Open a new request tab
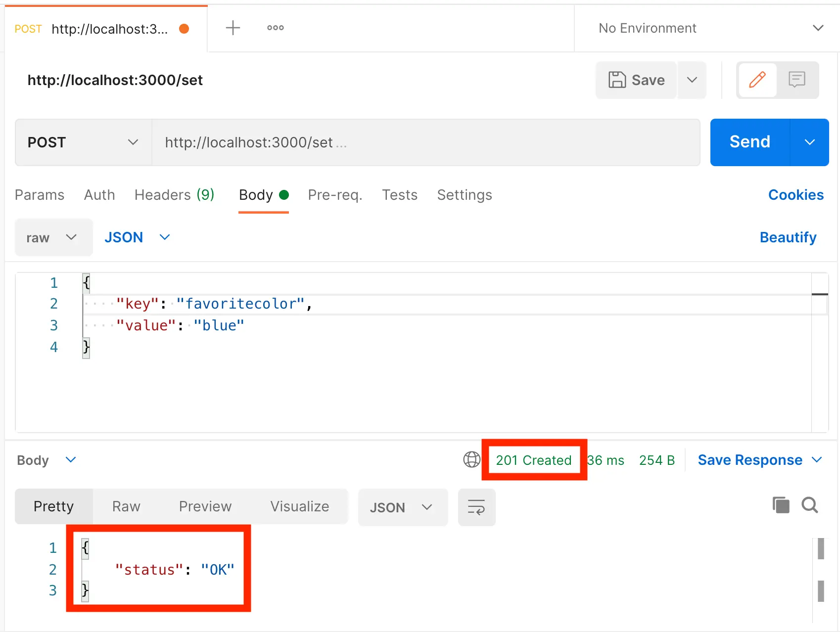Screen dimensions: 840x632 233,28
